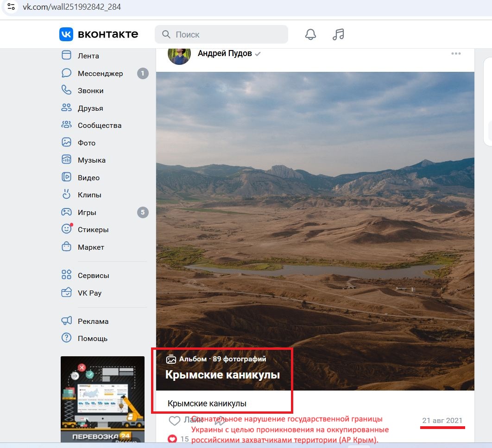Open the ПЕРЕВОЗКА 24 advertisement image
The height and width of the screenshot is (448, 492).
102,399
